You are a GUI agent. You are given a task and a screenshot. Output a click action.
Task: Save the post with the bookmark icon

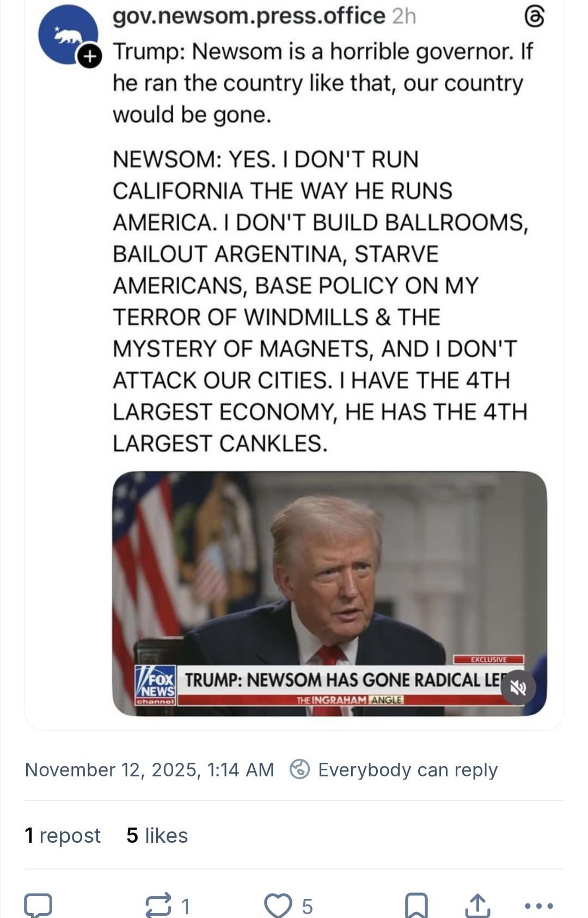[416, 905]
